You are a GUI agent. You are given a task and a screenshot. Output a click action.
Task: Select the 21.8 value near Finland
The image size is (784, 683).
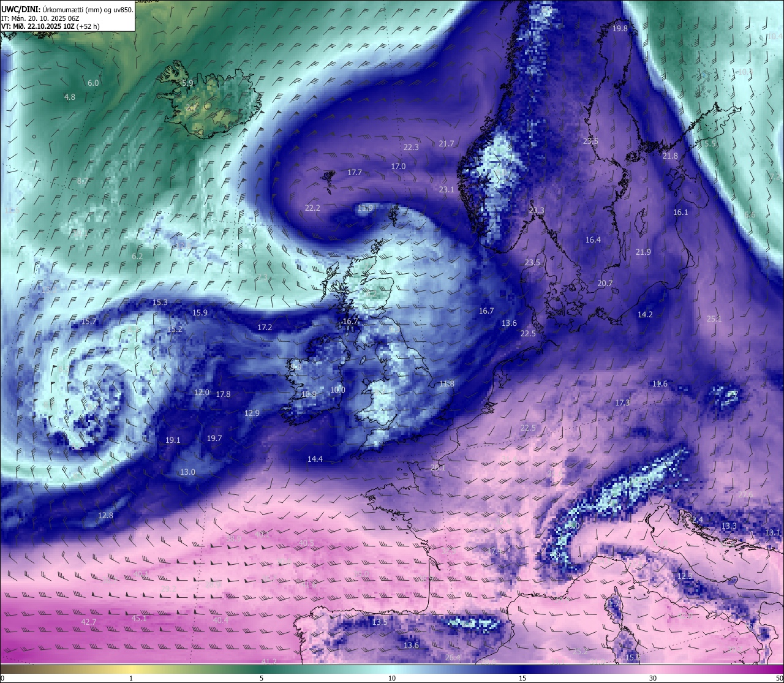click(670, 156)
